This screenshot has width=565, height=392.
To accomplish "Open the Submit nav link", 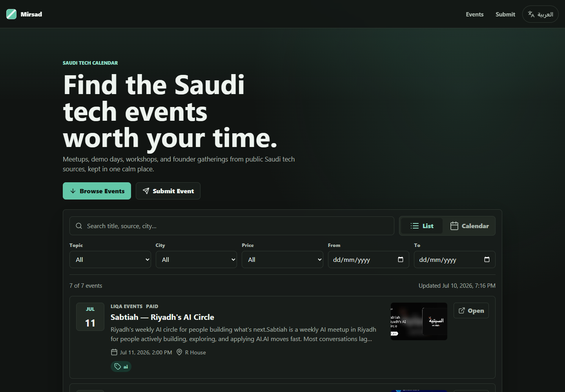I will tap(505, 14).
